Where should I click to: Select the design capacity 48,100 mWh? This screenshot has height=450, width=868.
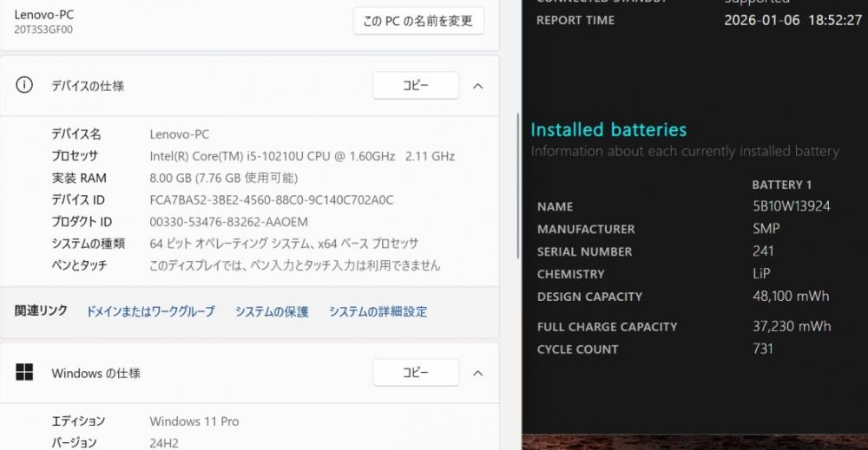coord(791,296)
